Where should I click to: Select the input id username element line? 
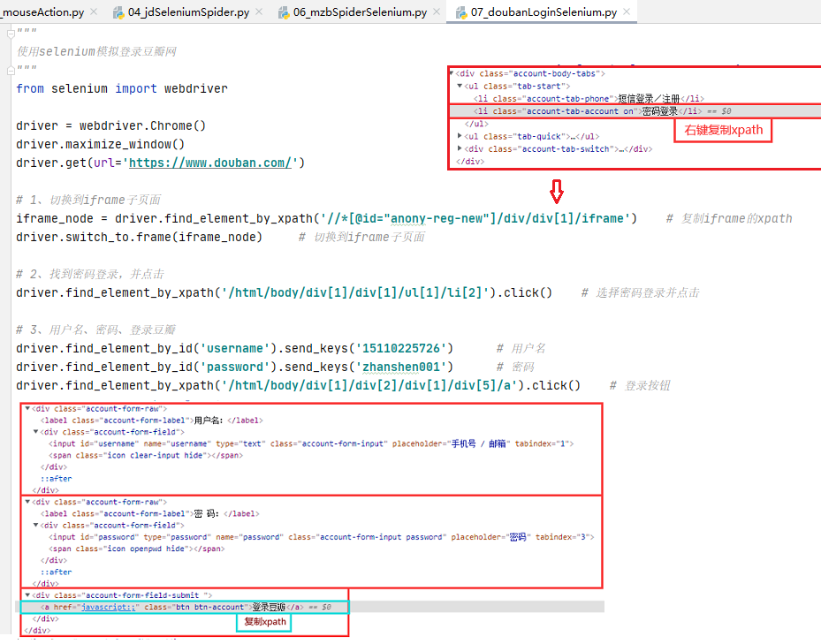coord(311,444)
